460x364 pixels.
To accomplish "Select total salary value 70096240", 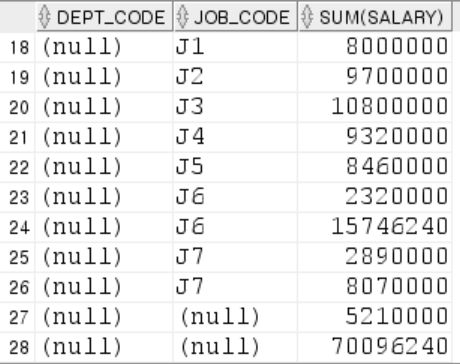I will click(375, 347).
